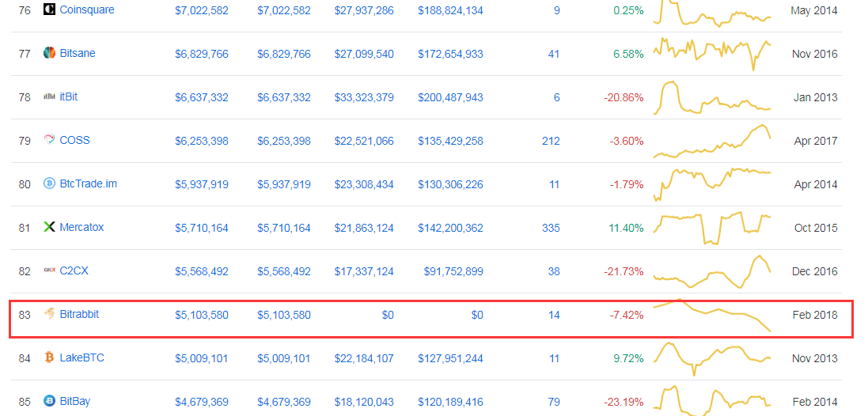Open the BitBay exchange link
Screen dimensions: 868x416
pos(74,401)
